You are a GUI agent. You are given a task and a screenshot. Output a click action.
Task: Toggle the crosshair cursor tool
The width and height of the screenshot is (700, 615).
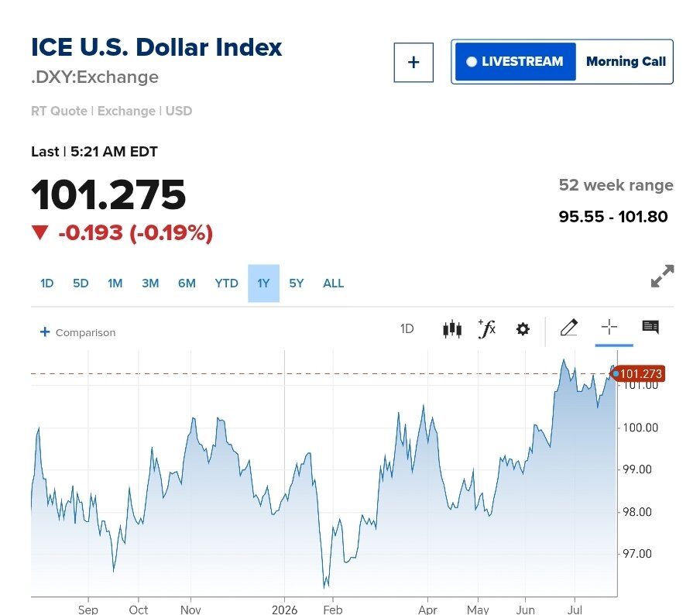click(609, 328)
